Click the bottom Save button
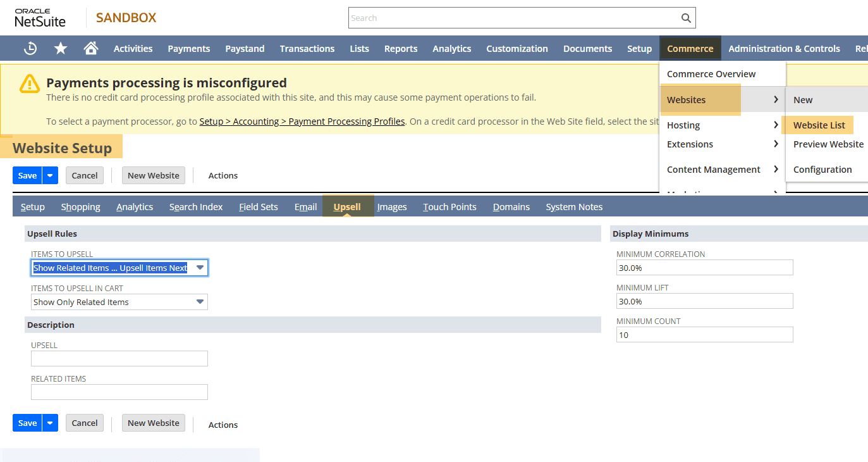The image size is (868, 462). [x=27, y=423]
